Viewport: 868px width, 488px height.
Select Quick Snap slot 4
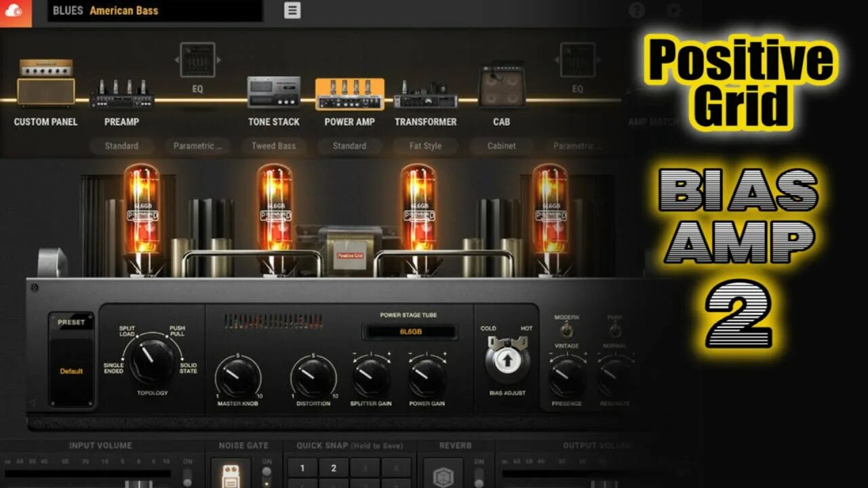(396, 468)
